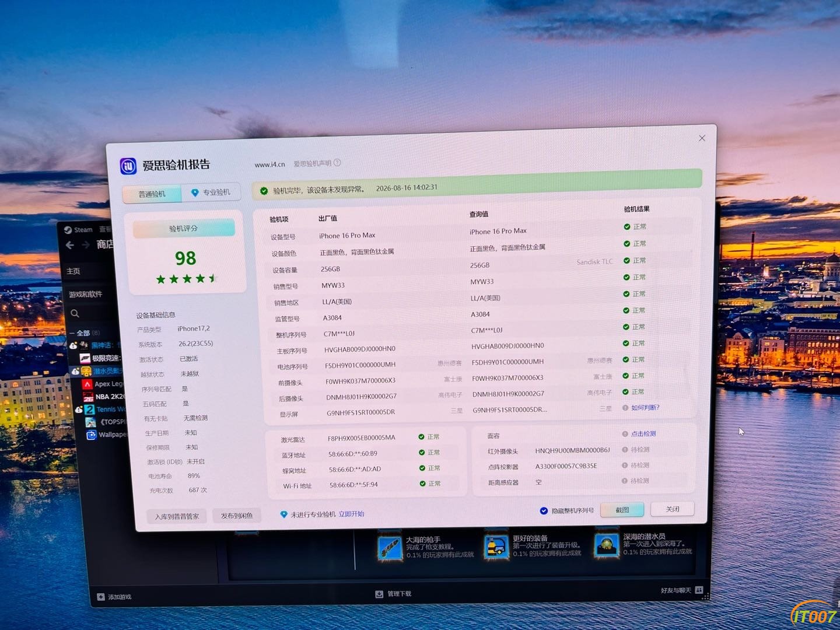Click the 大海的枪手 achievement icon

(390, 548)
